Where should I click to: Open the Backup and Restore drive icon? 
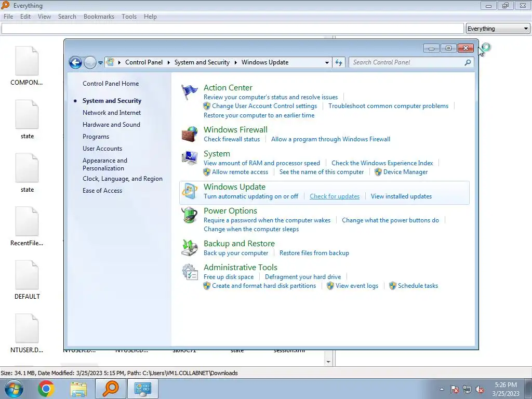click(x=189, y=248)
